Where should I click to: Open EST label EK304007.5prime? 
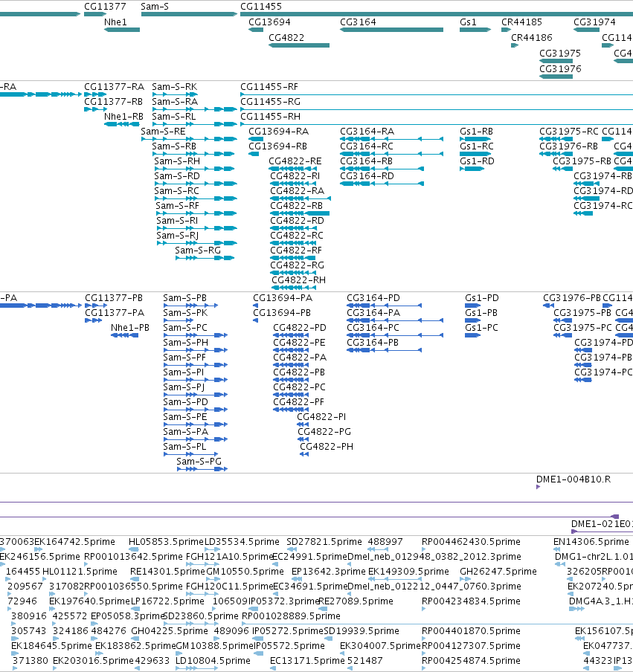pos(380,646)
